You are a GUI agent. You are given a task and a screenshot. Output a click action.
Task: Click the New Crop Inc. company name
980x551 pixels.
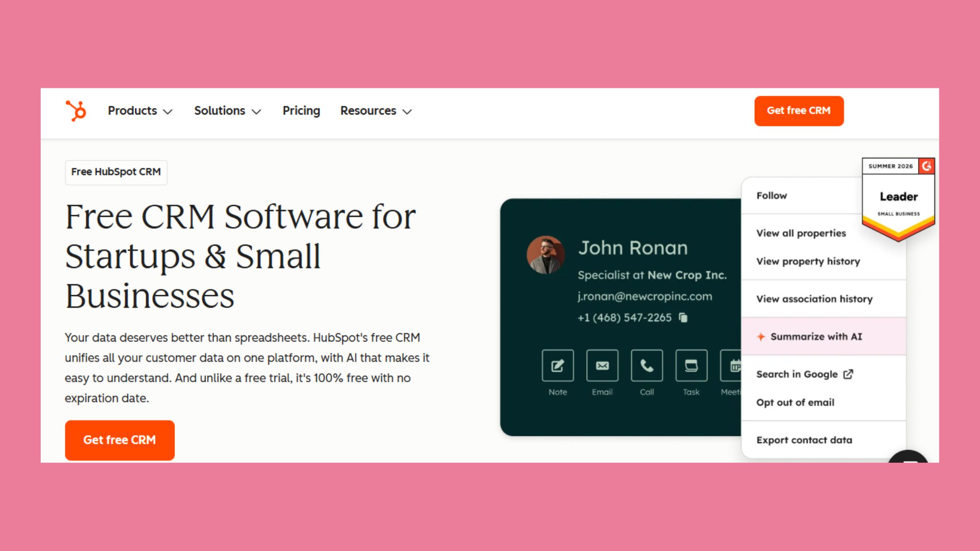tap(687, 275)
